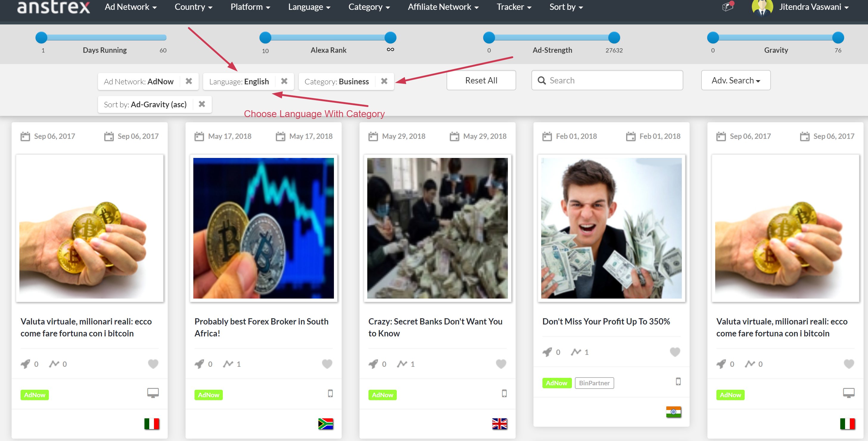The image size is (868, 441).
Task: Remove the Ad Network: AdNow filter
Action: tap(189, 81)
